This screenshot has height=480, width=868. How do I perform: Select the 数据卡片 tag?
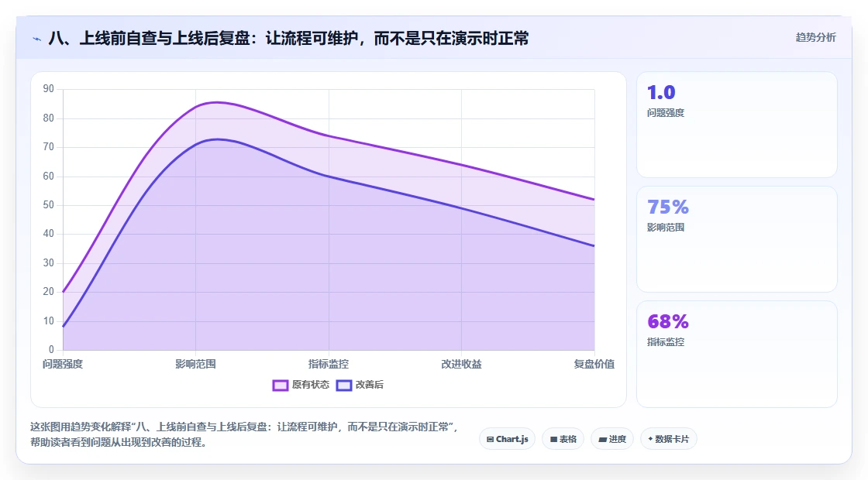668,439
